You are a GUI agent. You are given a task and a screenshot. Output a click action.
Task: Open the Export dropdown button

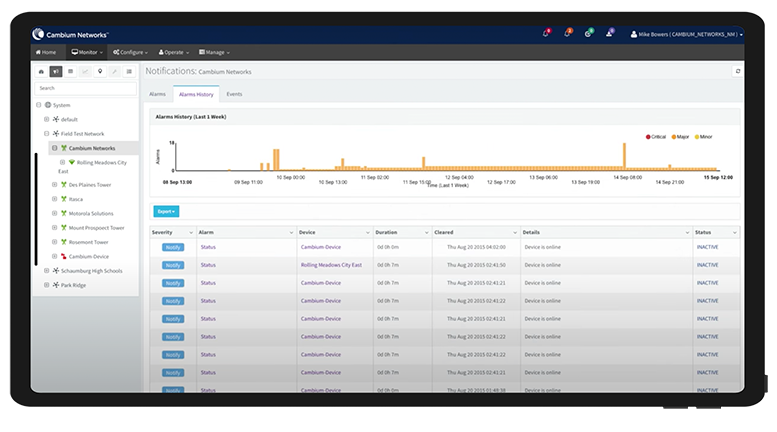(x=166, y=212)
